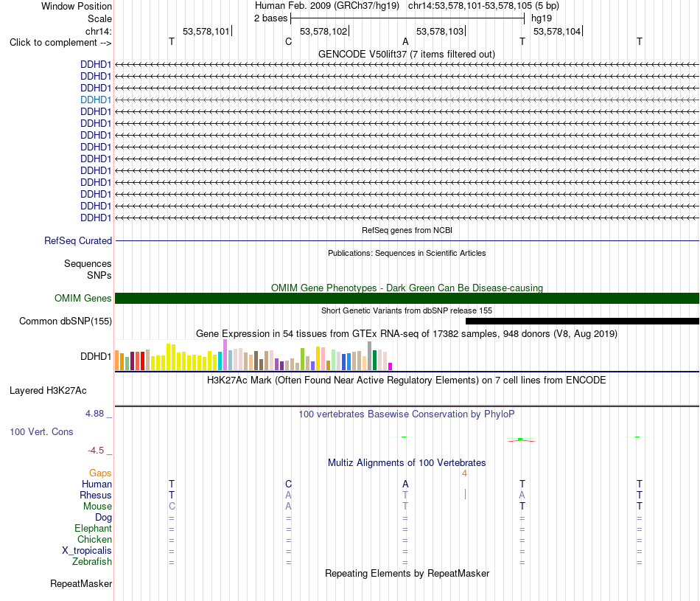Open the OMIM Gene Phenotypes track title
Viewport: 700px width, 601px height.
[x=407, y=288]
